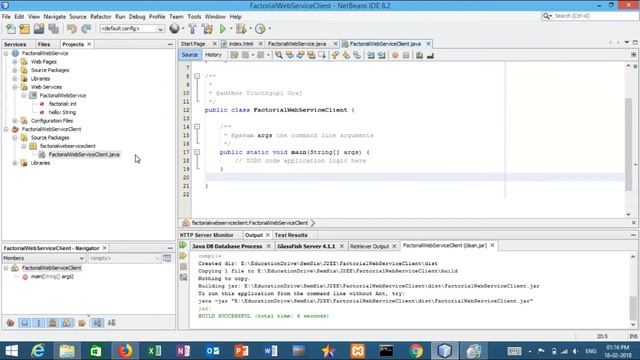
Task: Click the Retriever Output tab
Action: 369,246
